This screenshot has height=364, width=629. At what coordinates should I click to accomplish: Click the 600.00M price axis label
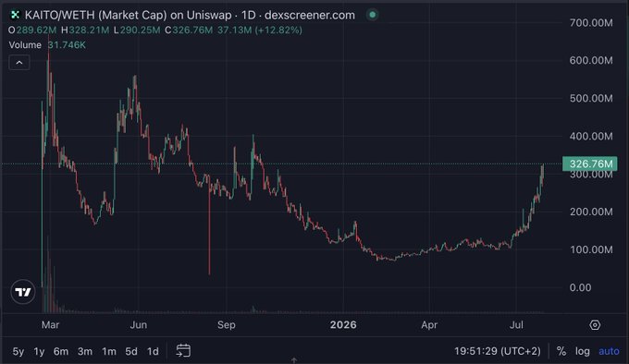591,60
